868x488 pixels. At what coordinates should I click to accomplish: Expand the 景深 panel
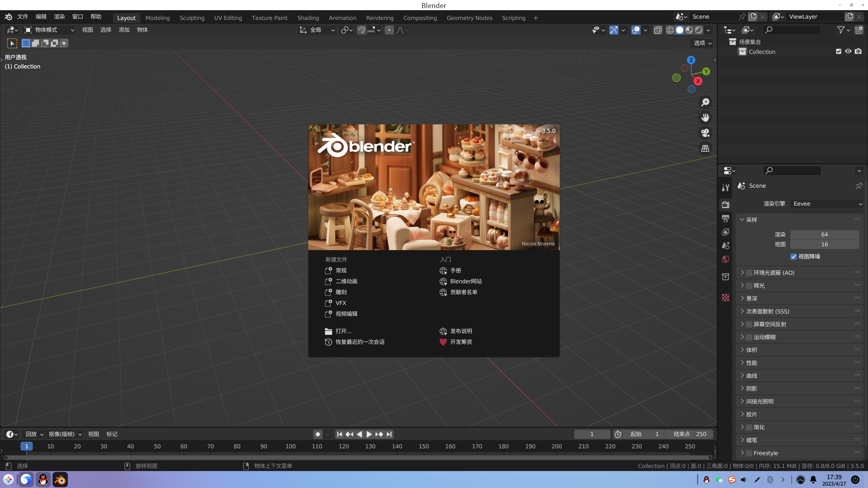[x=751, y=299]
